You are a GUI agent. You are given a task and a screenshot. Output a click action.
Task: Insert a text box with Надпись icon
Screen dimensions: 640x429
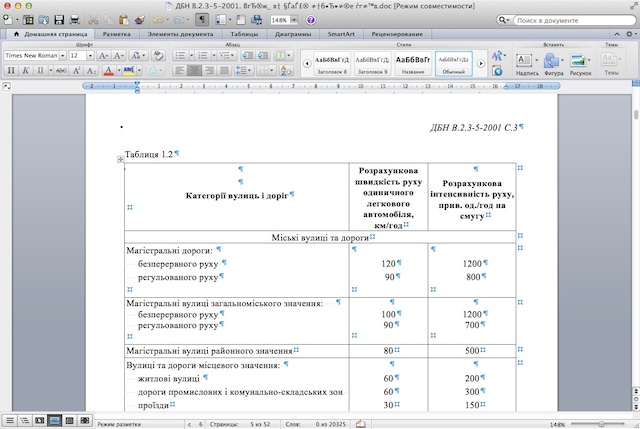(527, 62)
